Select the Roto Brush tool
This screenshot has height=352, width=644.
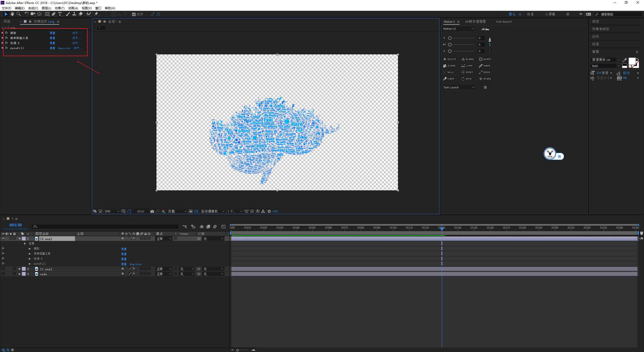(88, 14)
